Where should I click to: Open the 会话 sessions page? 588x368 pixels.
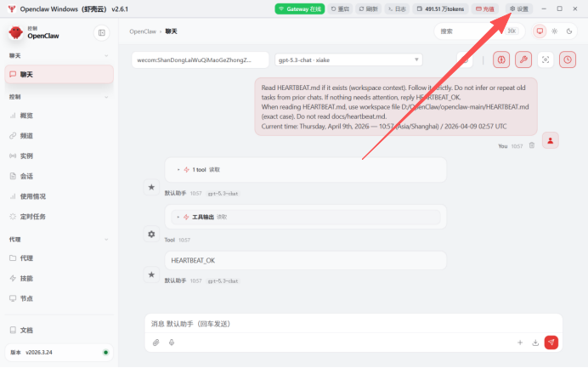[x=59, y=176]
